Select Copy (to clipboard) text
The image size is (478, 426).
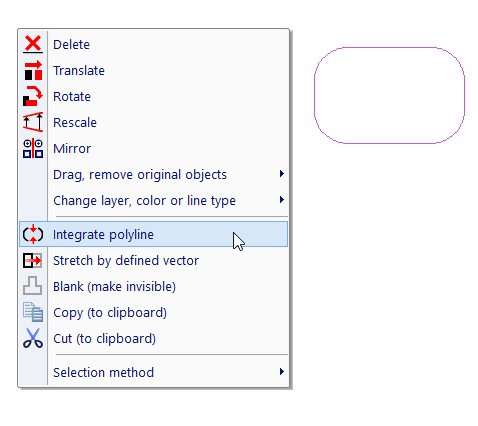coord(110,313)
